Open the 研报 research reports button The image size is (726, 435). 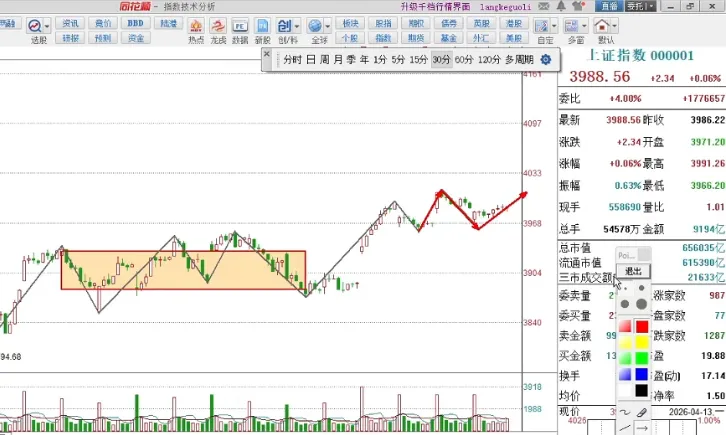coord(70,38)
